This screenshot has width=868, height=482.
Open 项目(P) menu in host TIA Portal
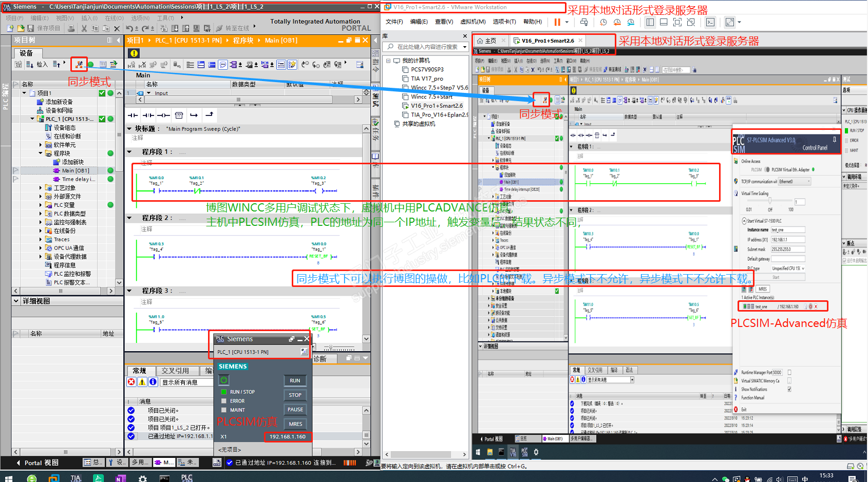point(14,18)
